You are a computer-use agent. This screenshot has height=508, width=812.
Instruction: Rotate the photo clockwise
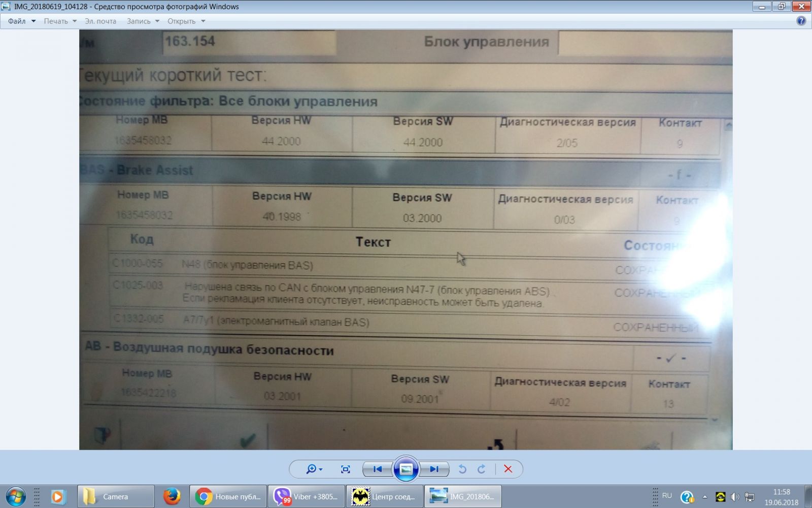click(x=482, y=469)
